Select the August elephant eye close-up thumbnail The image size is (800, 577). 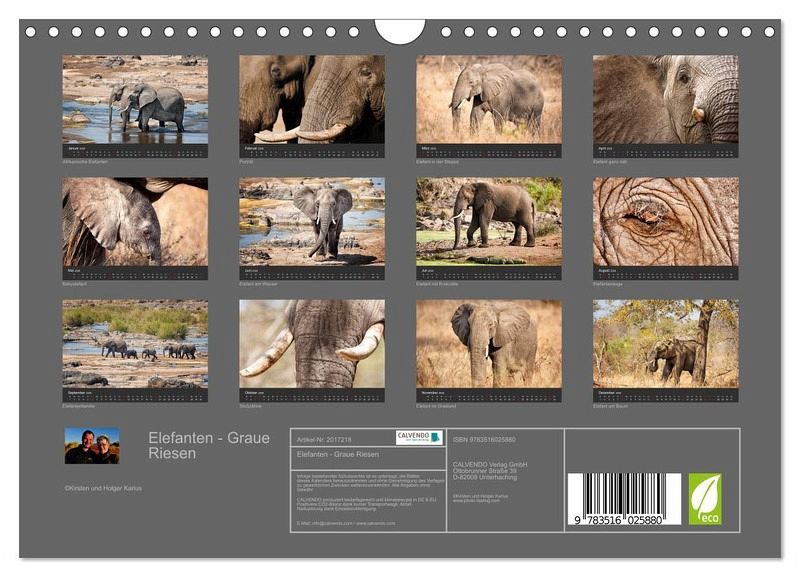coord(665,221)
